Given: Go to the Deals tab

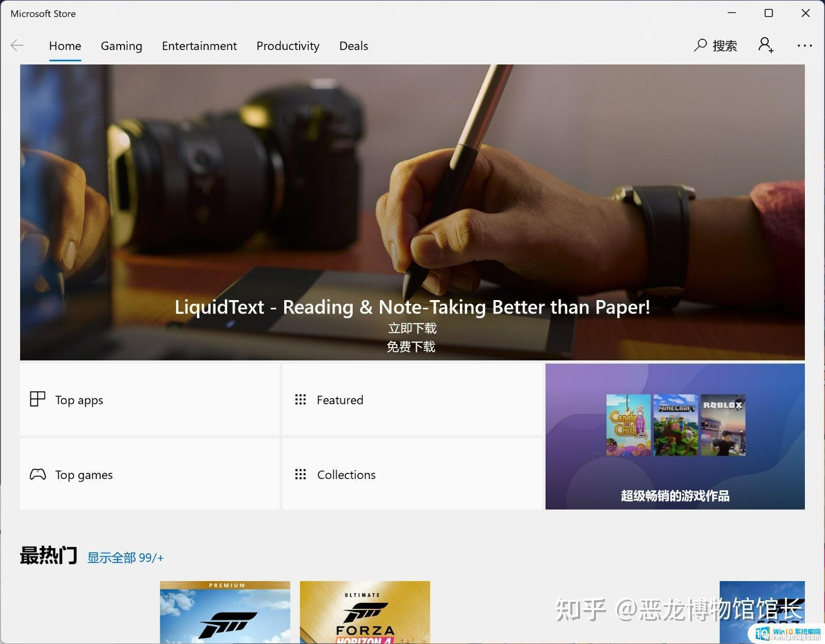Looking at the screenshot, I should point(354,46).
